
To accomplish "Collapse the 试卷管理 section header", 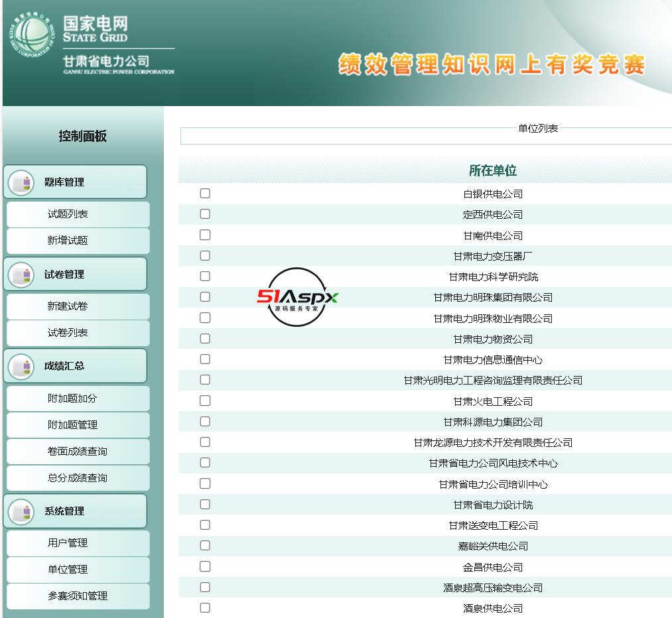I will tap(76, 274).
